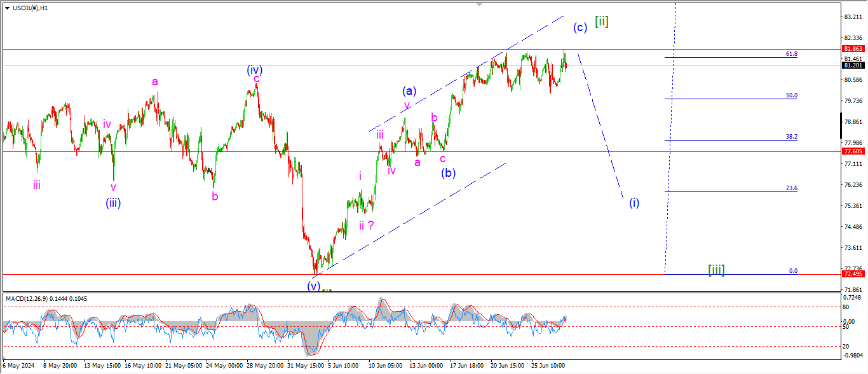868x374 pixels.
Task: Select the blue (c) wave label
Action: coord(580,27)
